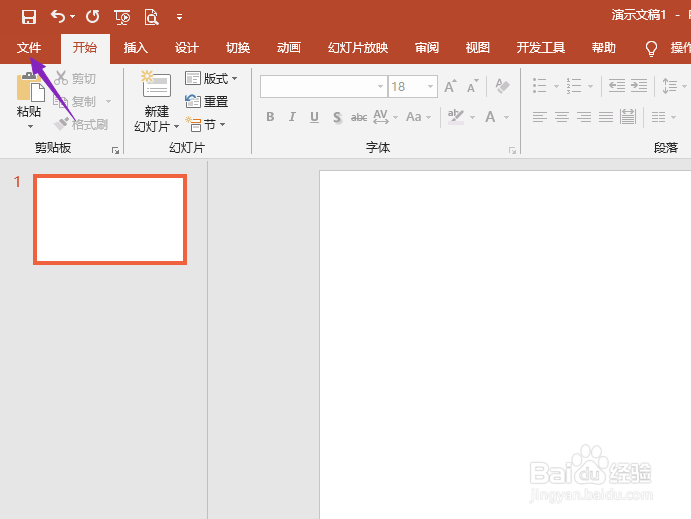Switch to the 插入 tab
The image size is (691, 519).
click(x=135, y=48)
